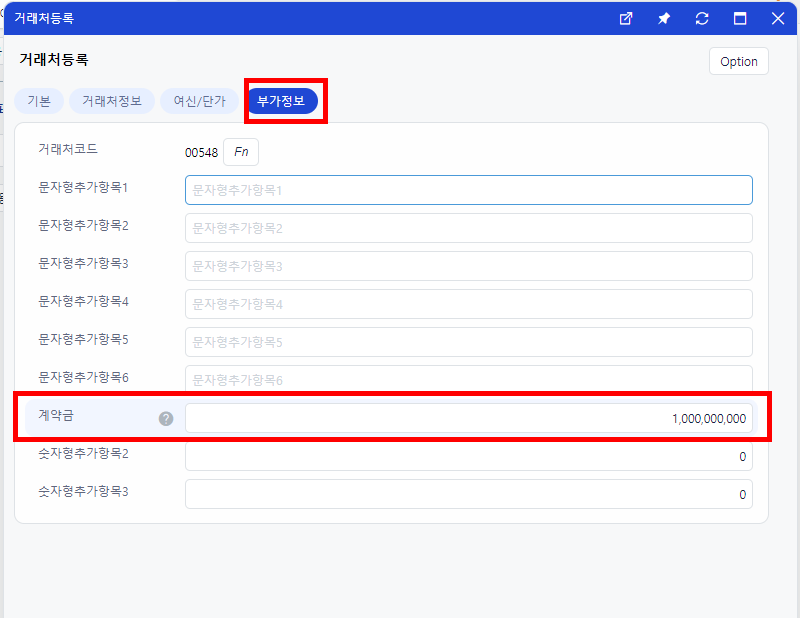Focus the 문자형추가항목4 input field
The height and width of the screenshot is (618, 800).
click(x=468, y=304)
